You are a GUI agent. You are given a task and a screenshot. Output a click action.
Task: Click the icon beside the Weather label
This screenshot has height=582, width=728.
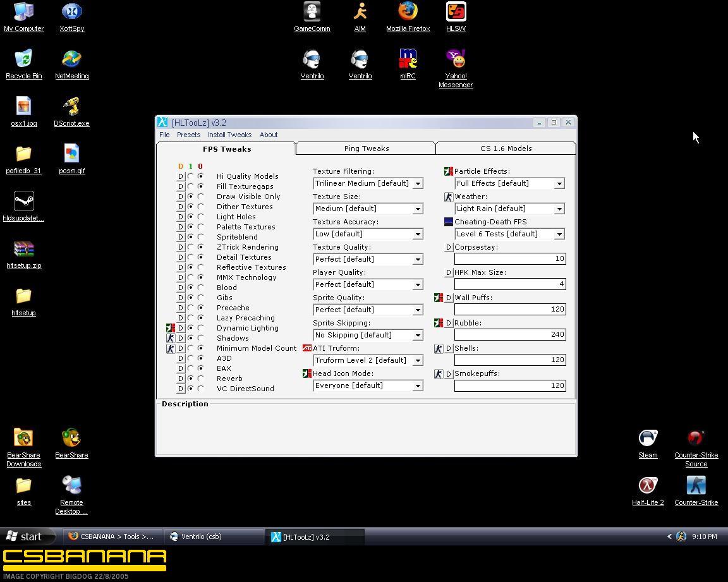[449, 197]
